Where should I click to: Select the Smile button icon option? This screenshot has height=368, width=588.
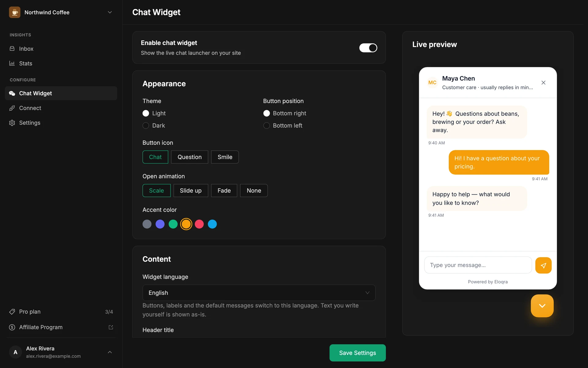click(225, 157)
